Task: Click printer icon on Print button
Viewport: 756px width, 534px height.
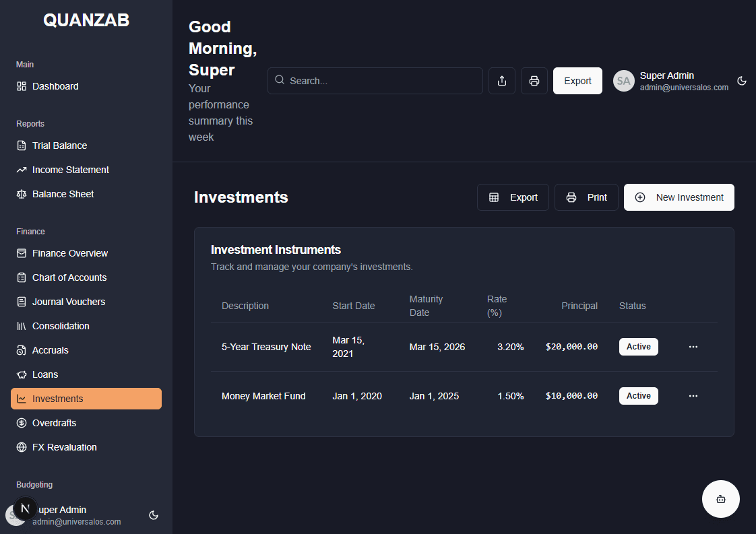Action: pyautogui.click(x=571, y=197)
